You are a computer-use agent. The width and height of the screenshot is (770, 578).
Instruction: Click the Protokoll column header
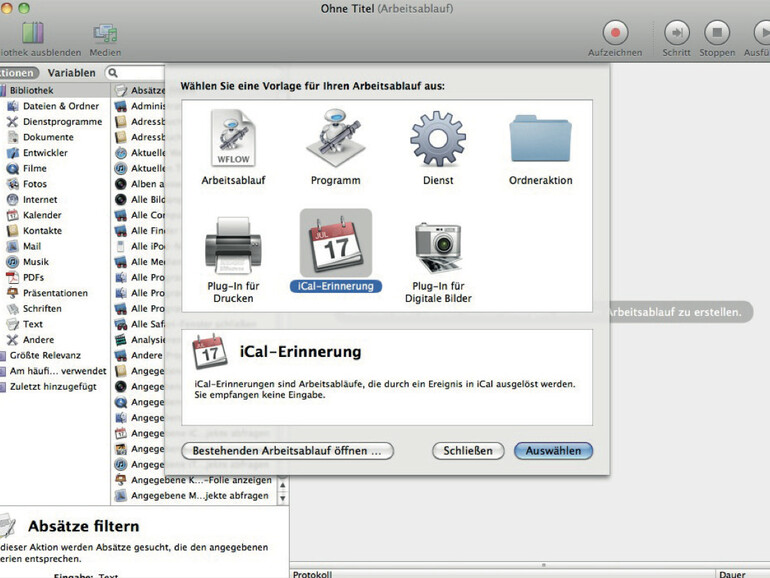pyautogui.click(x=502, y=574)
